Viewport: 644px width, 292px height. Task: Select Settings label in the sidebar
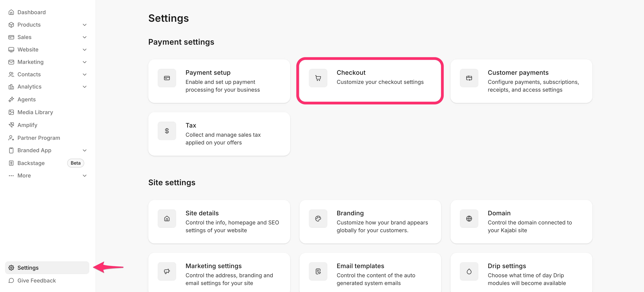[28, 268]
